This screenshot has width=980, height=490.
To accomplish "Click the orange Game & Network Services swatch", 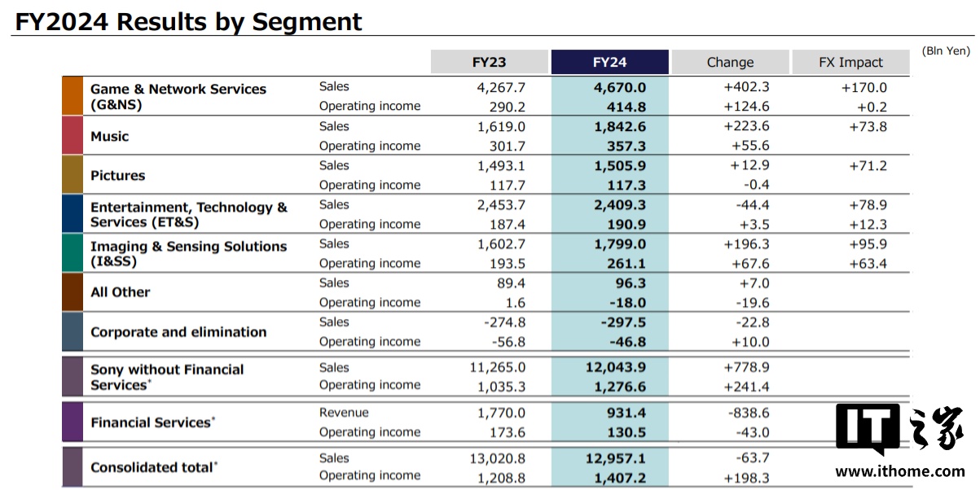I will (x=73, y=96).
